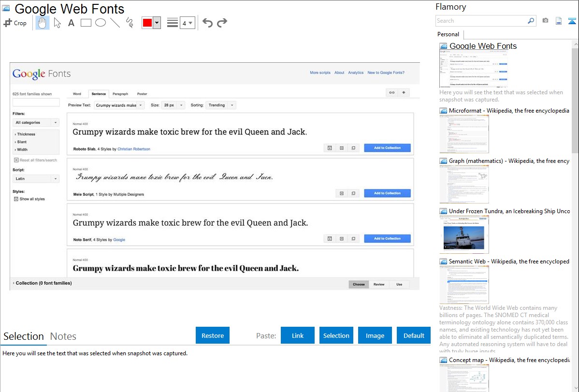Open the Trending sorting dropdown
Screen dimensions: 579x392
tap(221, 105)
